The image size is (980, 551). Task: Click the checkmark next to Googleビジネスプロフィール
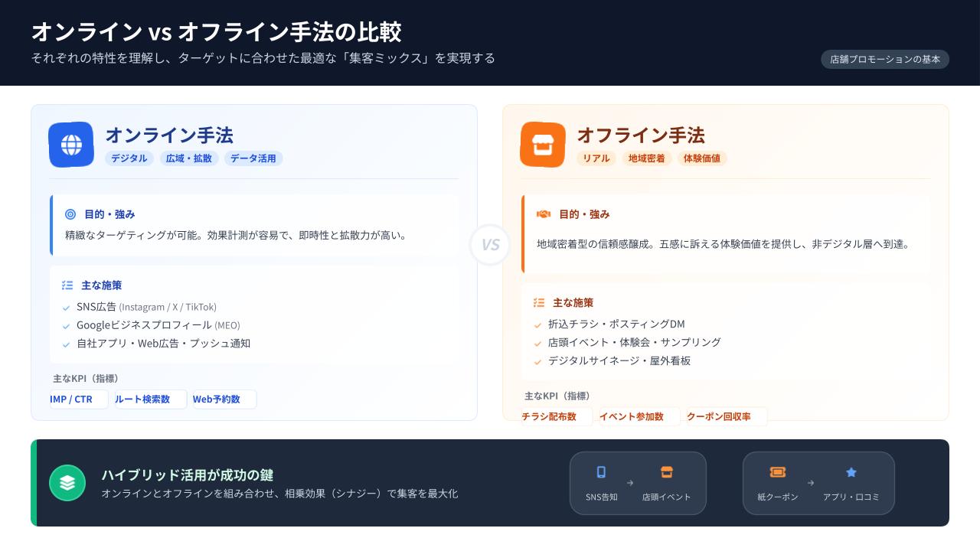pos(67,326)
